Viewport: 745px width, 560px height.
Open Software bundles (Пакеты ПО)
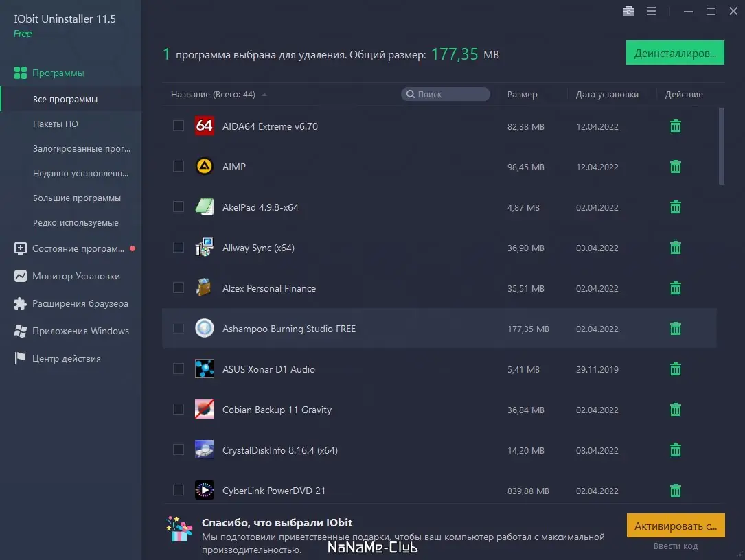(x=56, y=124)
